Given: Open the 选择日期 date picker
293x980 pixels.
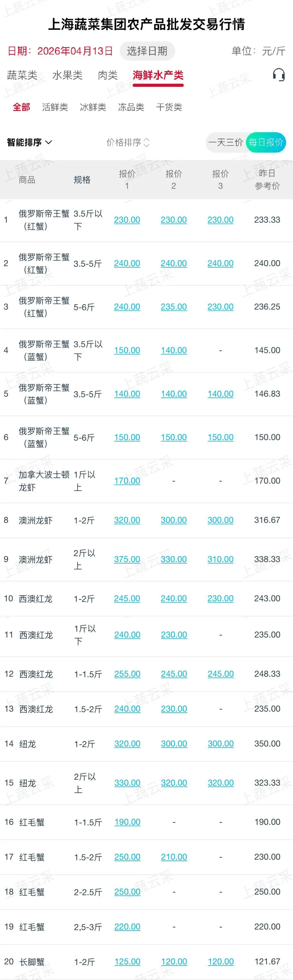Looking at the screenshot, I should point(147,51).
